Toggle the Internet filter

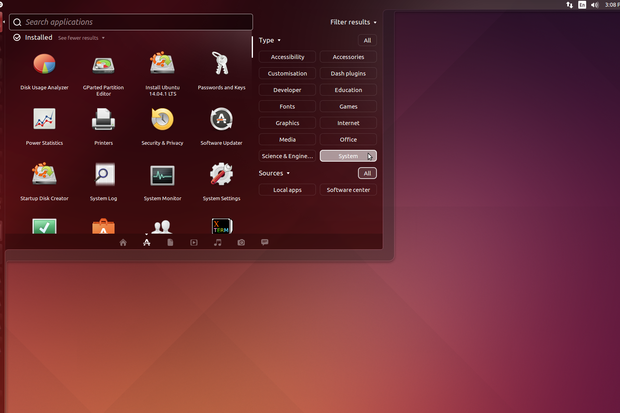(348, 123)
